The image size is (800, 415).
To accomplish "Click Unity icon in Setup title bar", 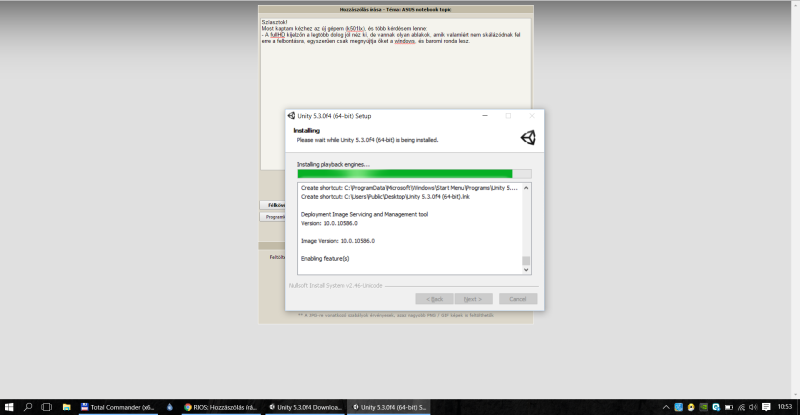I will click(291, 116).
